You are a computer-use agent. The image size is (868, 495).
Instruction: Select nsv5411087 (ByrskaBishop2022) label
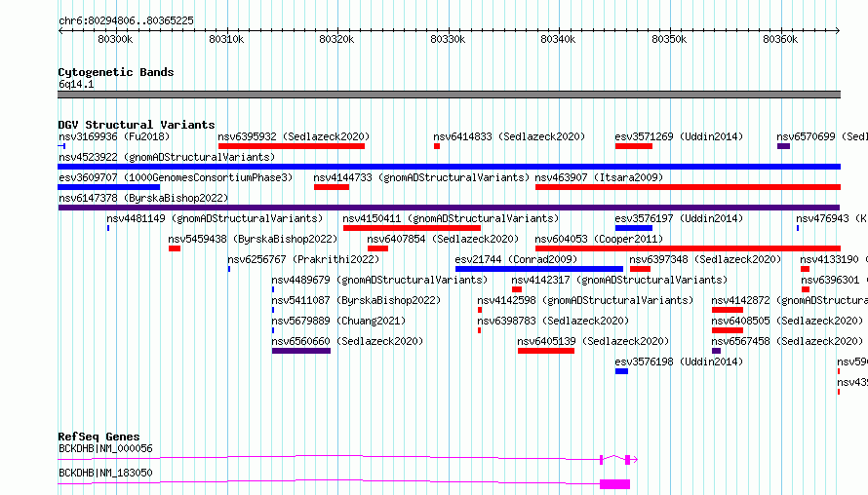pyautogui.click(x=356, y=300)
